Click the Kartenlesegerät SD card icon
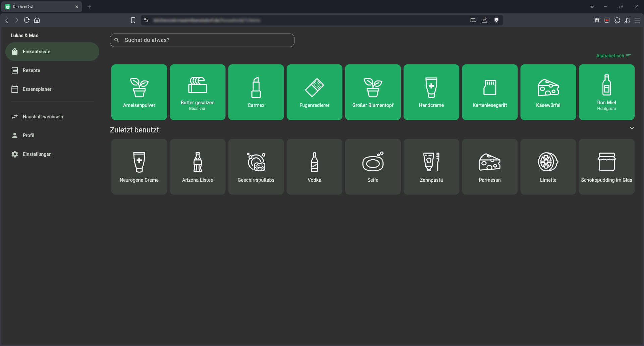 tap(490, 88)
